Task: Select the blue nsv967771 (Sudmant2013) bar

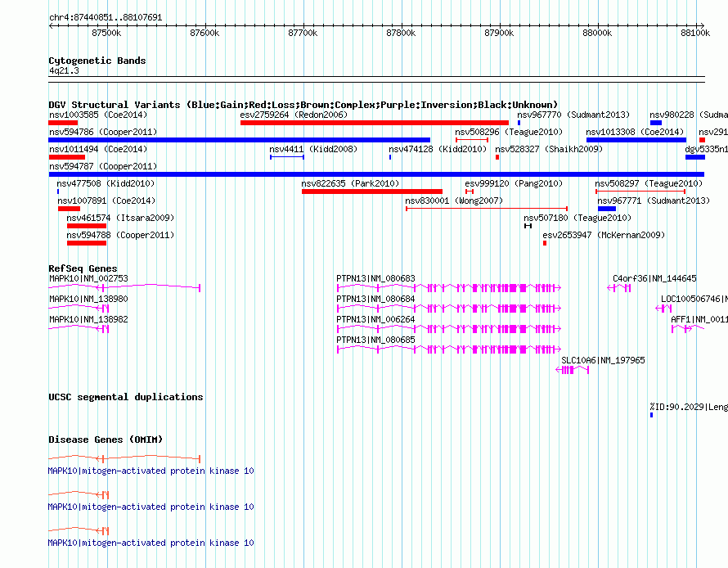Action: (x=606, y=209)
